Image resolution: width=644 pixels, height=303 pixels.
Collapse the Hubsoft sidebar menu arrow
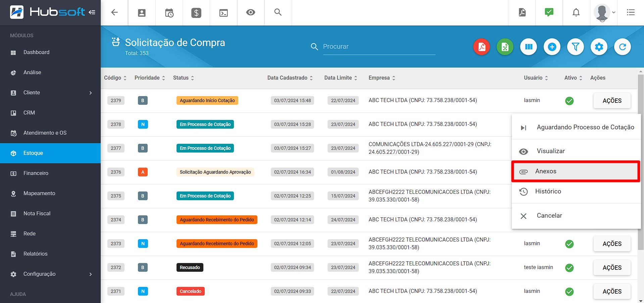pyautogui.click(x=92, y=12)
